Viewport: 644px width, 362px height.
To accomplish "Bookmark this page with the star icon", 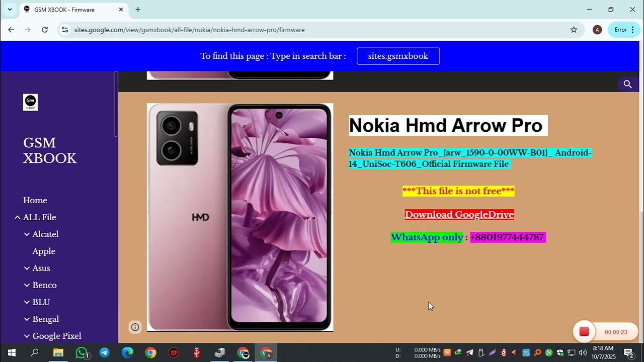I will [x=574, y=30].
